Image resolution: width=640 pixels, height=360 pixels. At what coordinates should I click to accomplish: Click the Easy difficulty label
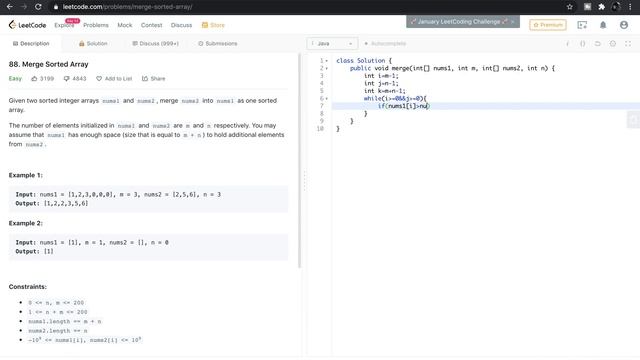(15, 78)
